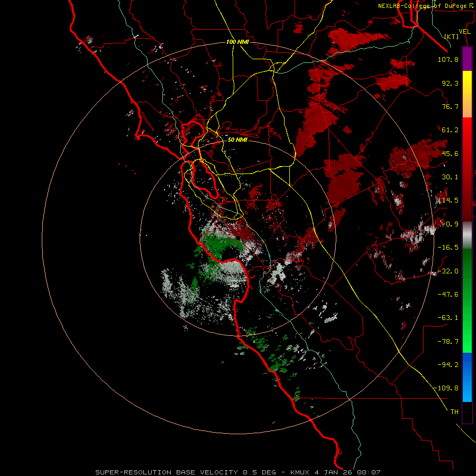Select the -16.5 velocity scale value
This screenshot has width=476, height=476.
point(448,248)
